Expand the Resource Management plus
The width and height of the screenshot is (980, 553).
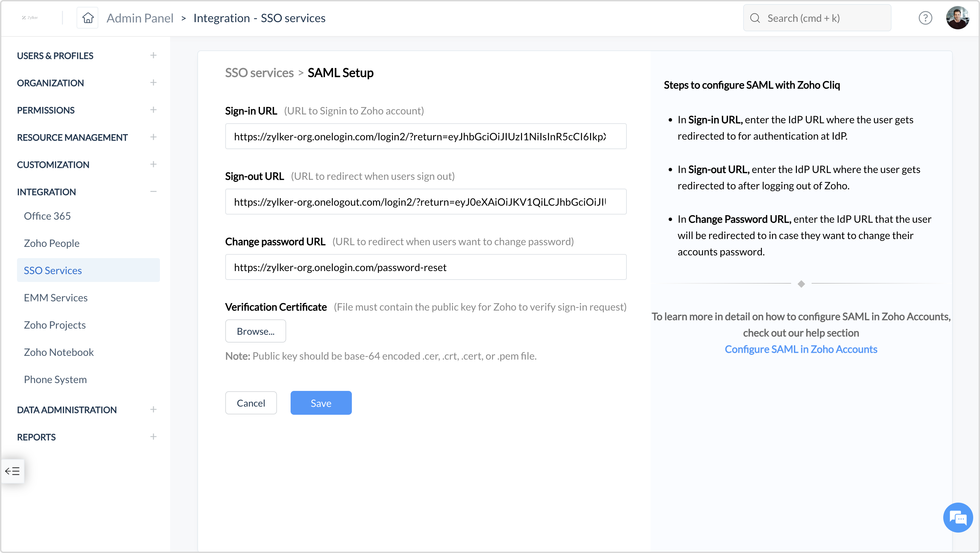[x=153, y=137]
